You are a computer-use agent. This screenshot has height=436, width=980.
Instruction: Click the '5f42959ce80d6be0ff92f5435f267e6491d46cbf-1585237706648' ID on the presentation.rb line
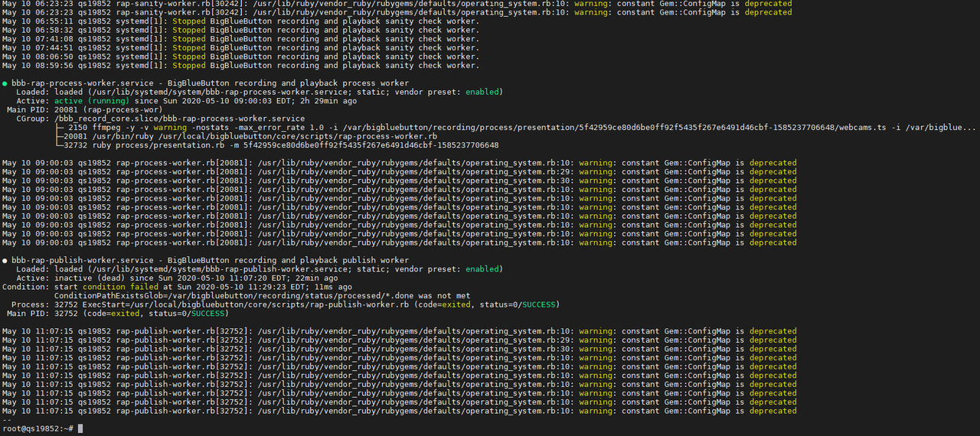[371, 145]
